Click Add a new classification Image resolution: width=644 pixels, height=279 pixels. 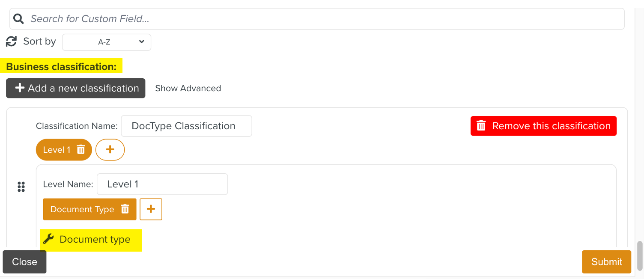pos(75,88)
